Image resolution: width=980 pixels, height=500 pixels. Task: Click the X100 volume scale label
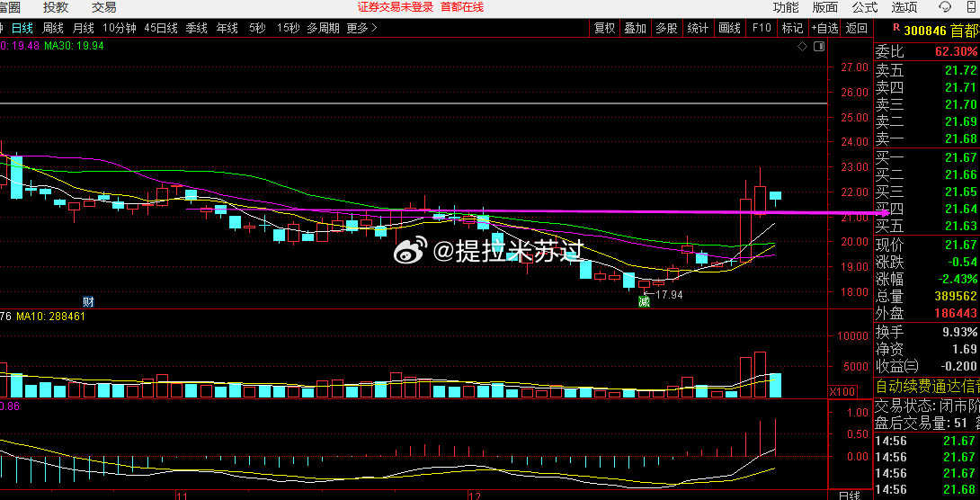pos(842,391)
